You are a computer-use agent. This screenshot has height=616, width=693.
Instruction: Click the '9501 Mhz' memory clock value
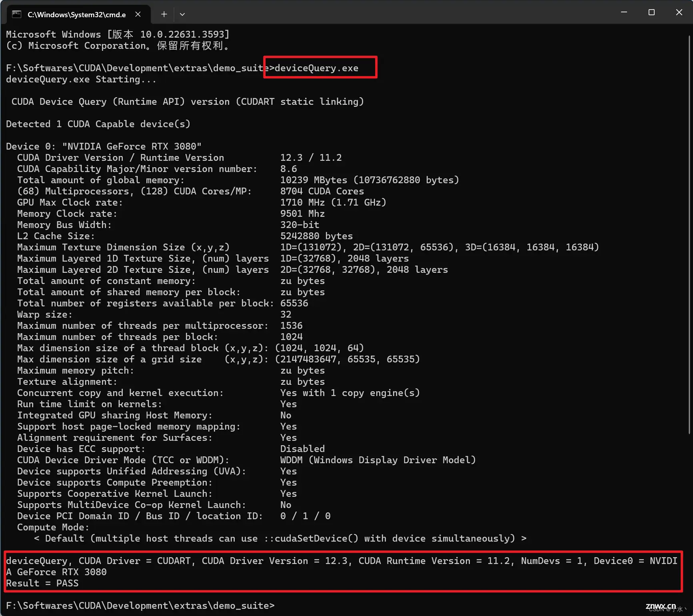[x=303, y=214]
